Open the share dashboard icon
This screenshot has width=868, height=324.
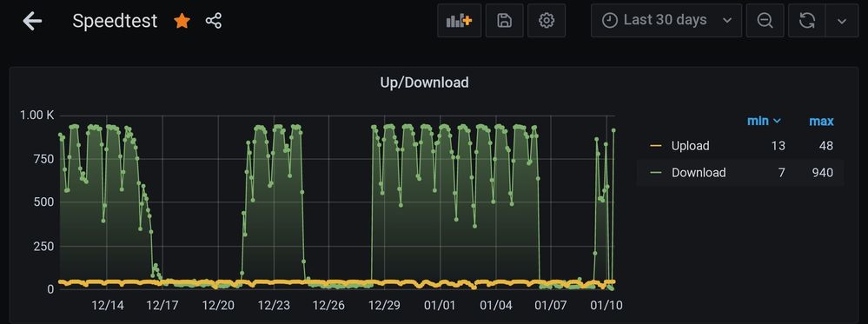click(x=213, y=21)
